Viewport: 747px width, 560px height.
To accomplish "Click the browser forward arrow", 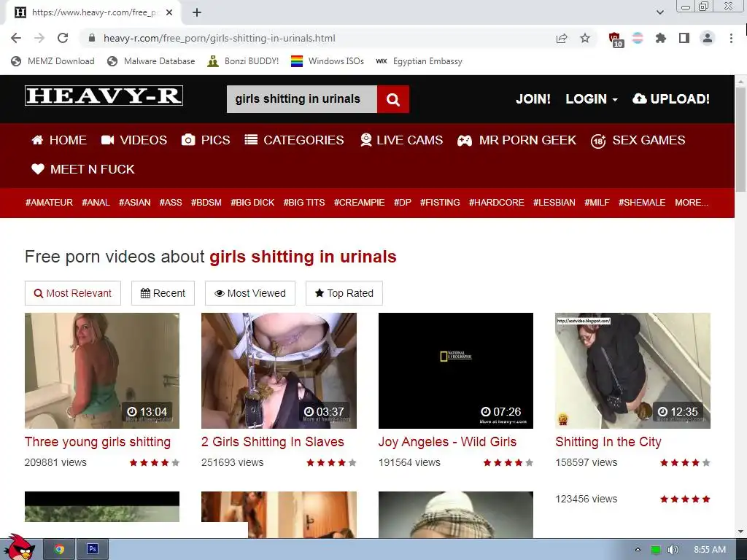I will coord(39,38).
